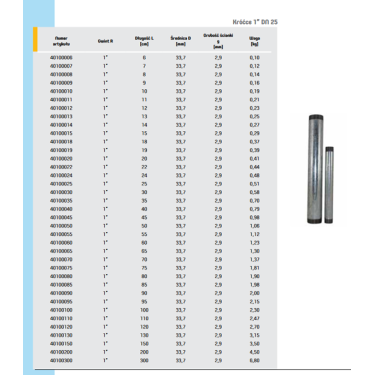Click article number 40100040

point(61,209)
